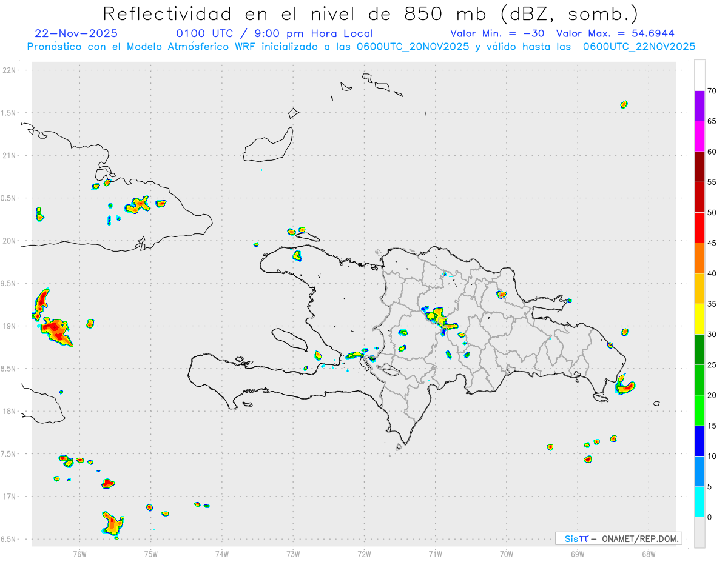The width and height of the screenshot is (728, 562).
Task: Click the '21N' latitude axis label
Action: [10, 156]
